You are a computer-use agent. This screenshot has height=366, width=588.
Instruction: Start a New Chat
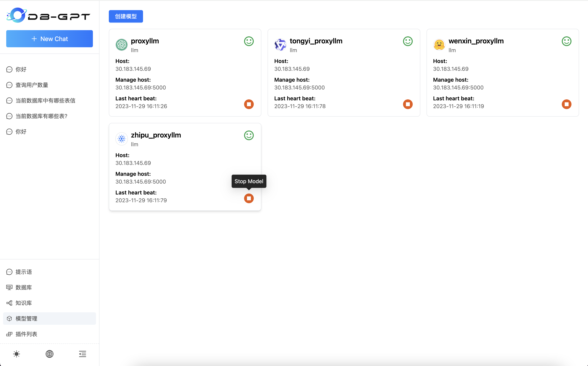pyautogui.click(x=49, y=39)
